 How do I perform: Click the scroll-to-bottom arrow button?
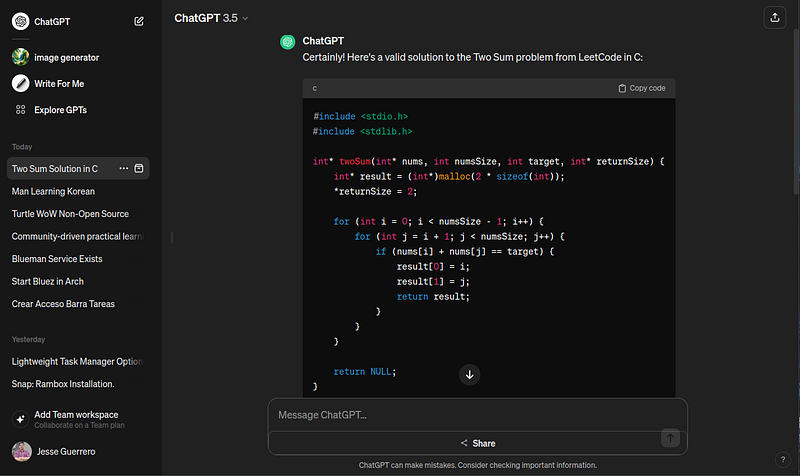(469, 374)
